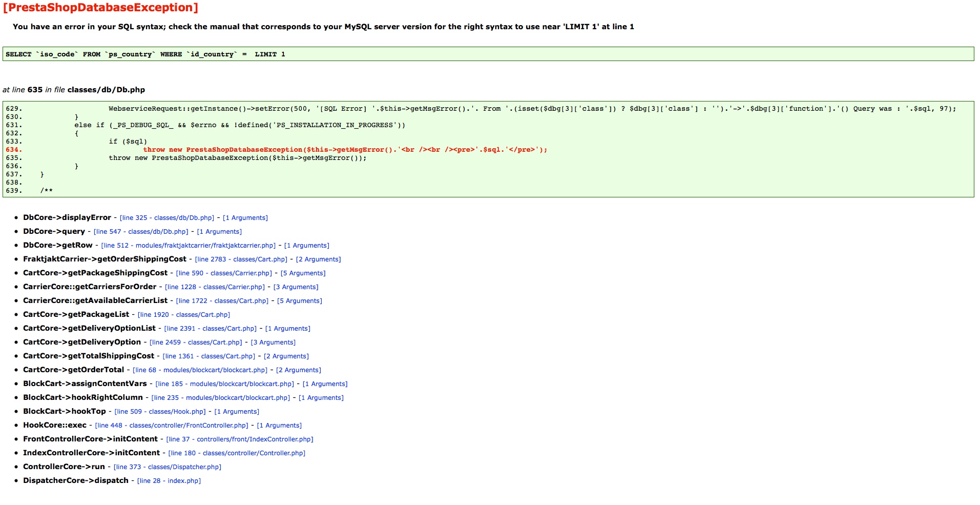Open the line 547 classes/db/Db.php link
Viewport: 980px width, 505px height.
(x=141, y=232)
